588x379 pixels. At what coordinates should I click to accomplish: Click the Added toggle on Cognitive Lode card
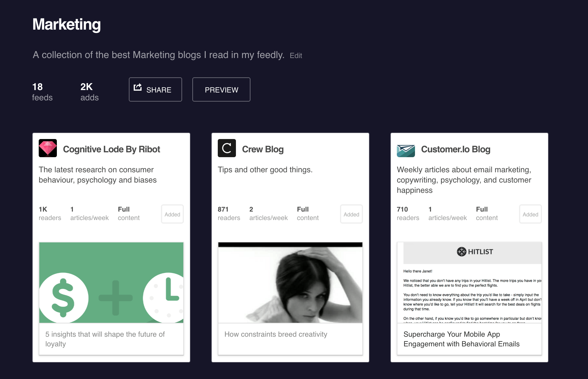pyautogui.click(x=172, y=214)
